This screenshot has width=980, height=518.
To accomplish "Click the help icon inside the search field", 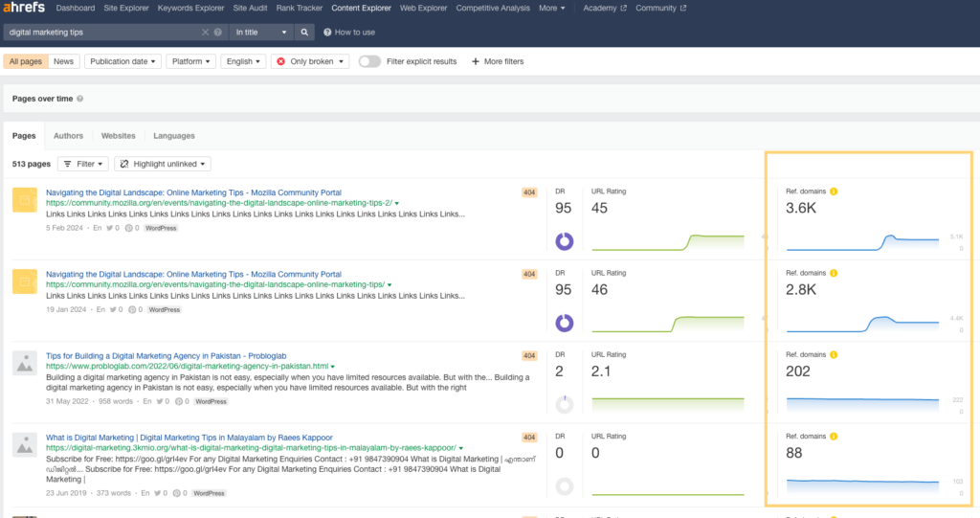I will click(217, 32).
